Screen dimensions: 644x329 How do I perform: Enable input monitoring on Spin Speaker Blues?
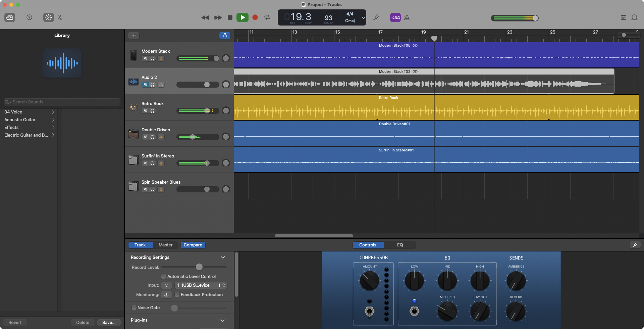tap(161, 189)
